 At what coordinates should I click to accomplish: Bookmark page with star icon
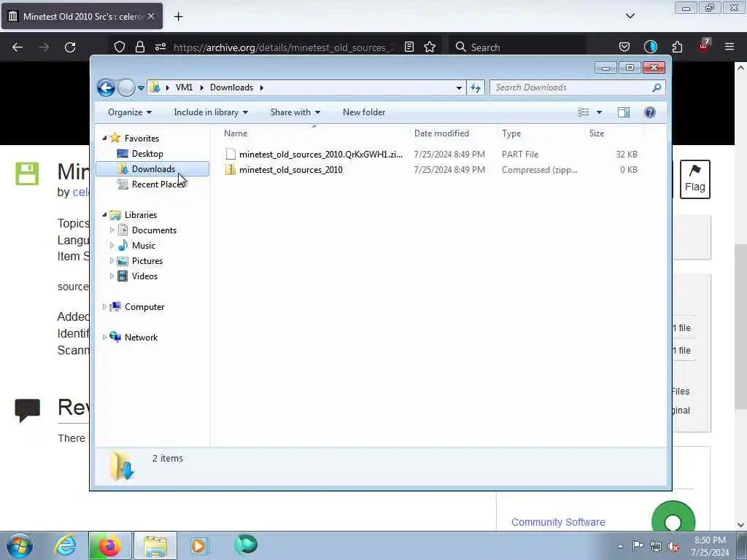tap(430, 47)
